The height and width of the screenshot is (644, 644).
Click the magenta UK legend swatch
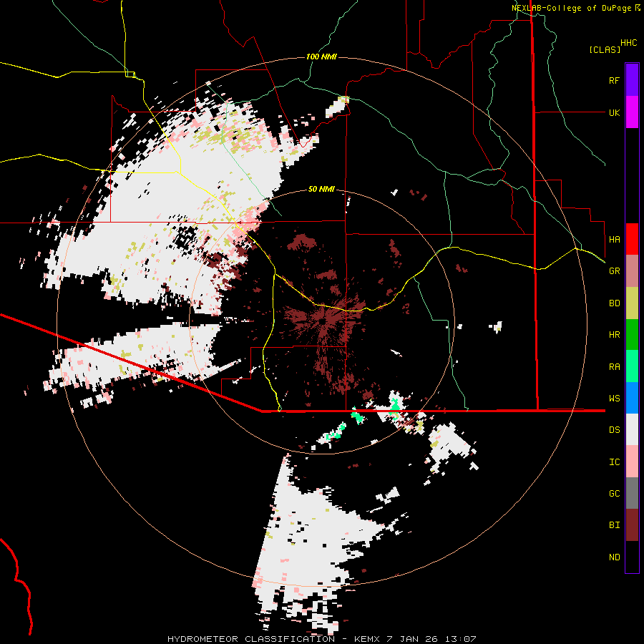tap(632, 112)
